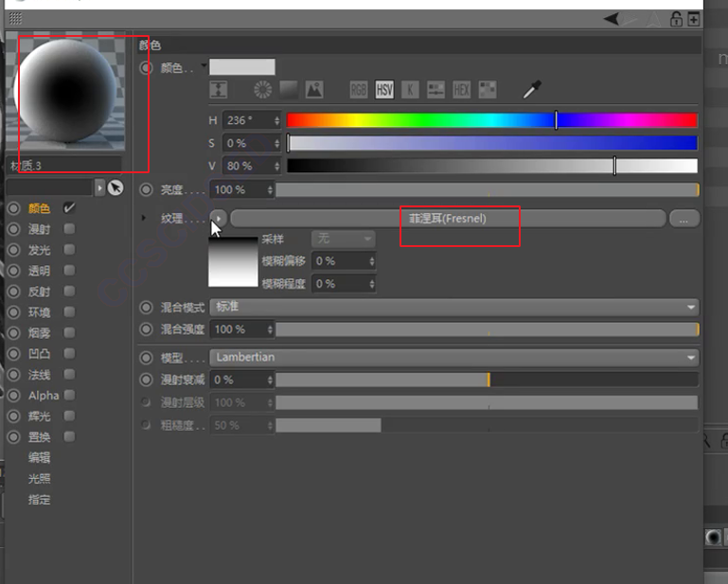The width and height of the screenshot is (728, 584).
Task: Enable the 发光 channel checkbox
Action: tap(69, 250)
